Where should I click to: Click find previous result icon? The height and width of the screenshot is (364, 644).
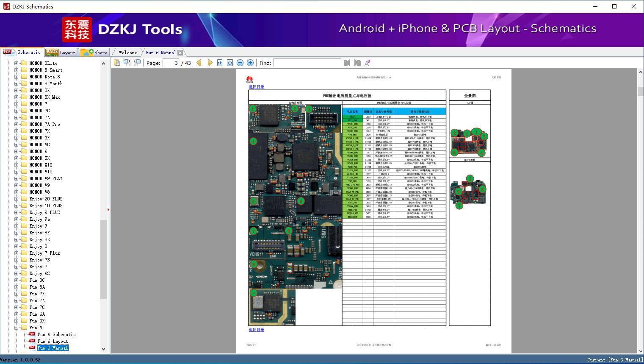point(347,63)
